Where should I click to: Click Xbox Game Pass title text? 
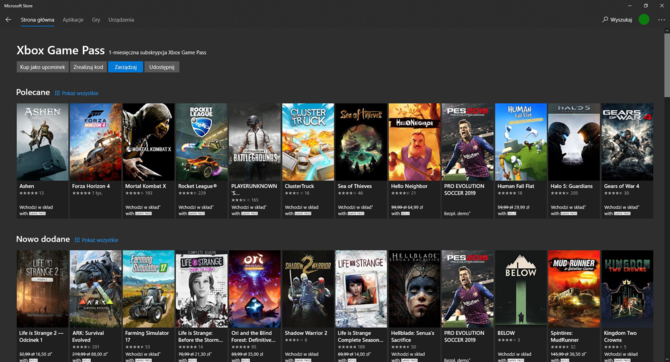(61, 50)
